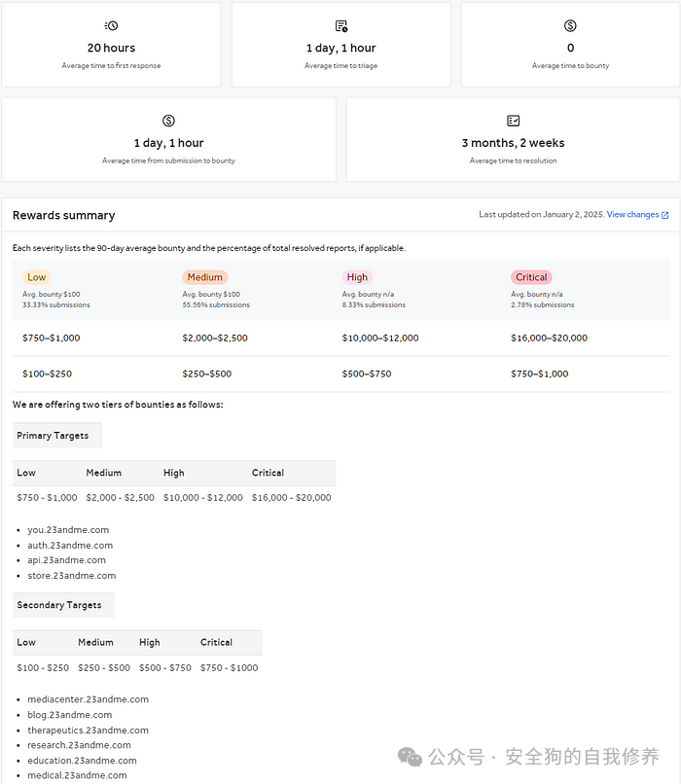The height and width of the screenshot is (784, 681).
Task: Click the Critical severity badge
Action: tap(531, 277)
